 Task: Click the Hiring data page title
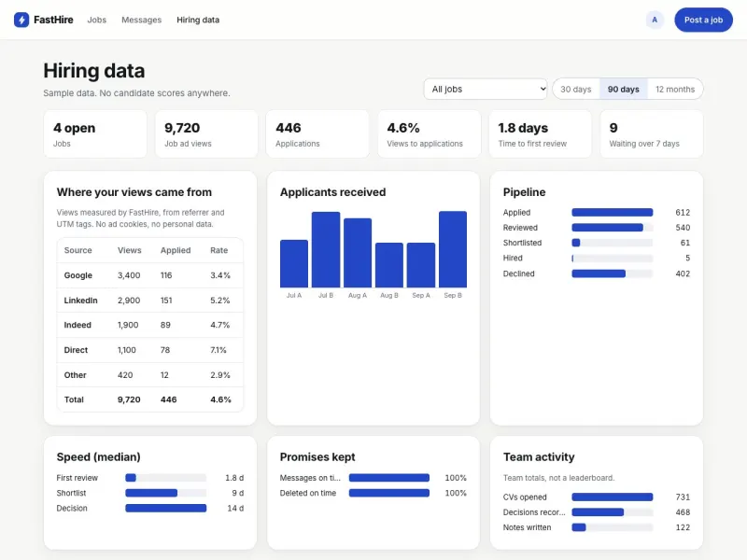pos(94,71)
